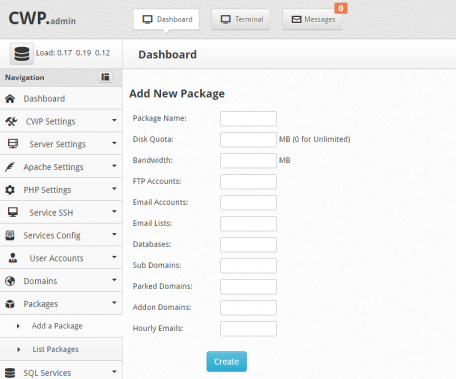
Task: Click the orange message count badge
Action: 341,8
